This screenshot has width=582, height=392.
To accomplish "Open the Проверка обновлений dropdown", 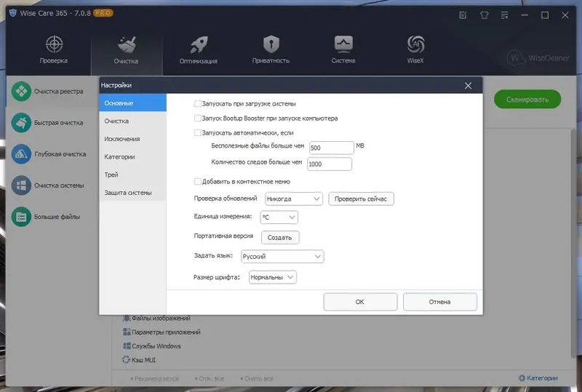I will point(294,199).
